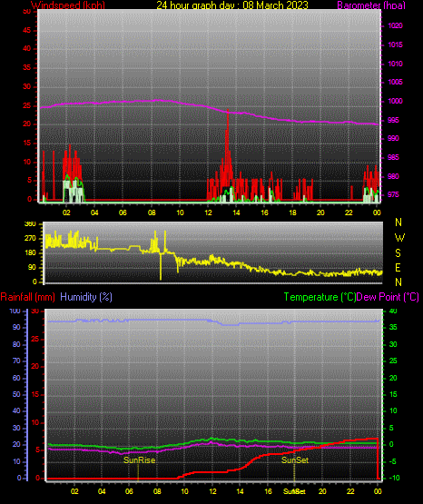Click the W wind direction letter

tap(399, 238)
